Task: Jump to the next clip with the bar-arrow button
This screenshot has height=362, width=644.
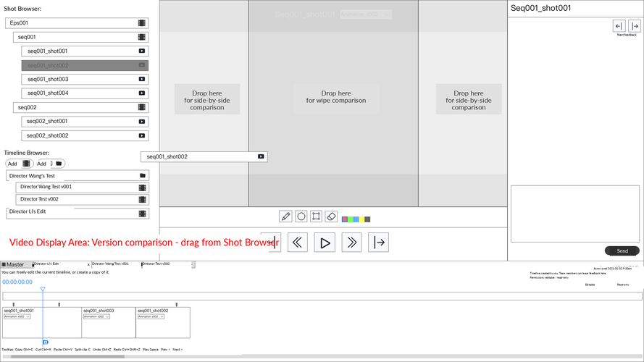Action: pyautogui.click(x=378, y=243)
